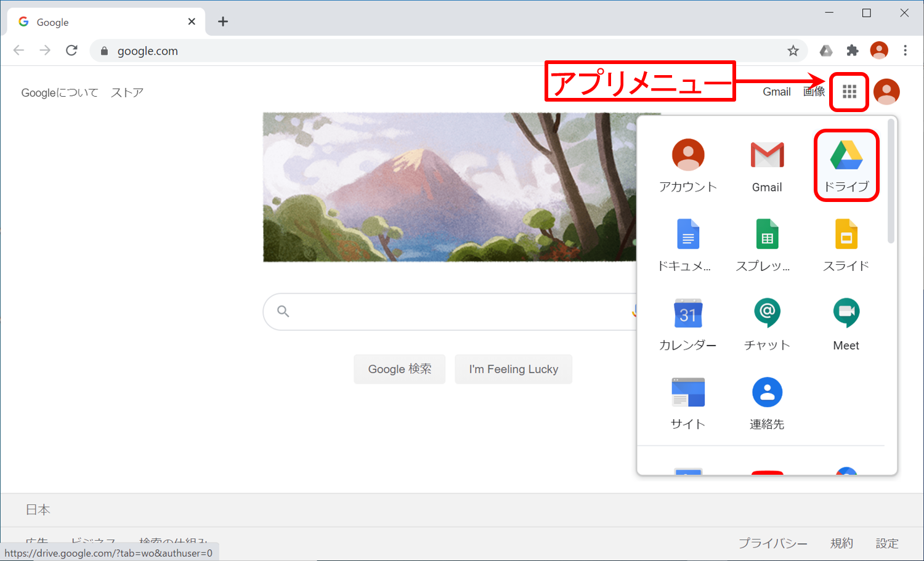The image size is (924, 561).
Task: Open the チャット app
Action: tap(767, 324)
